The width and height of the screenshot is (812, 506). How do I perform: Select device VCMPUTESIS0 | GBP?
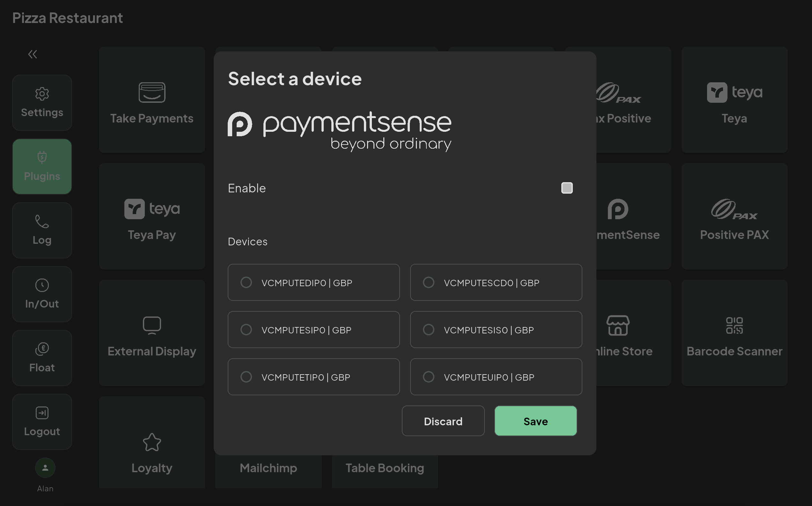496,330
